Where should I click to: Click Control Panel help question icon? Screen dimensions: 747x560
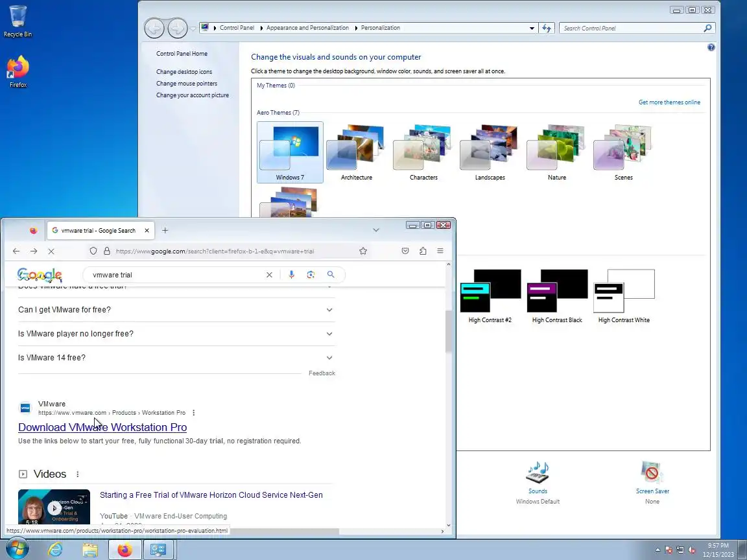(711, 47)
